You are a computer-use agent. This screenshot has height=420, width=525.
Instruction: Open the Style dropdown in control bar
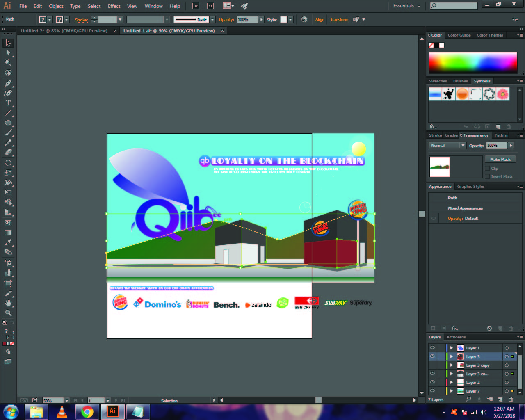pyautogui.click(x=290, y=19)
